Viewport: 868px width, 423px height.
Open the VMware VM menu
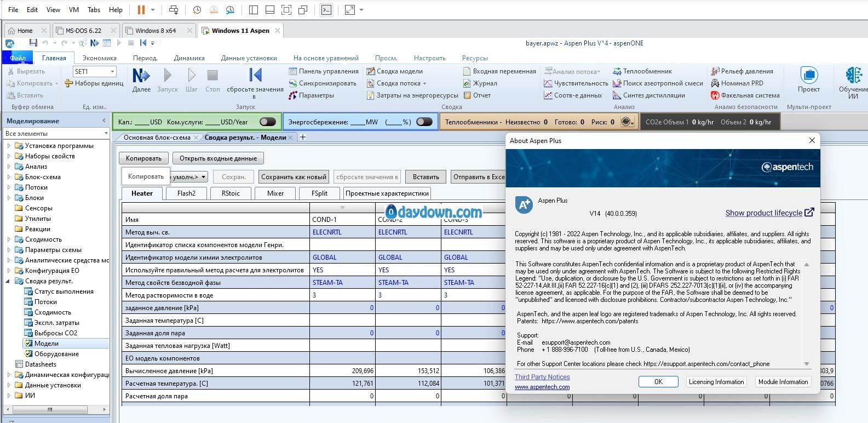pyautogui.click(x=73, y=10)
